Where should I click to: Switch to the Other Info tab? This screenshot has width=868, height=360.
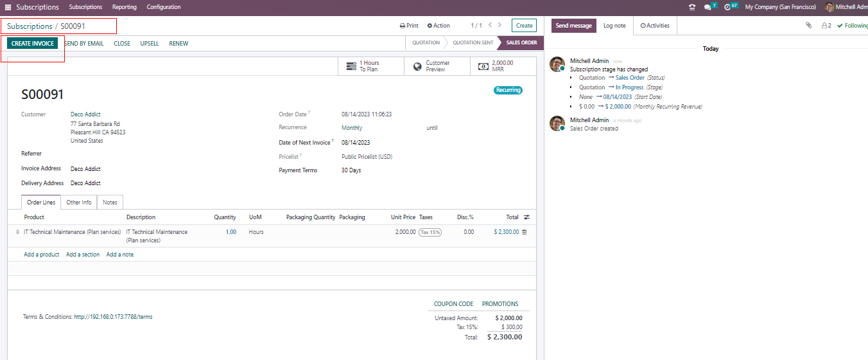pos(79,203)
